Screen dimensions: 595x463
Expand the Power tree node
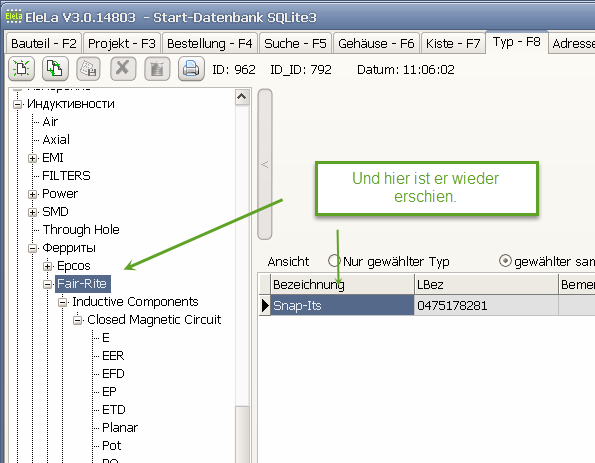[x=33, y=194]
